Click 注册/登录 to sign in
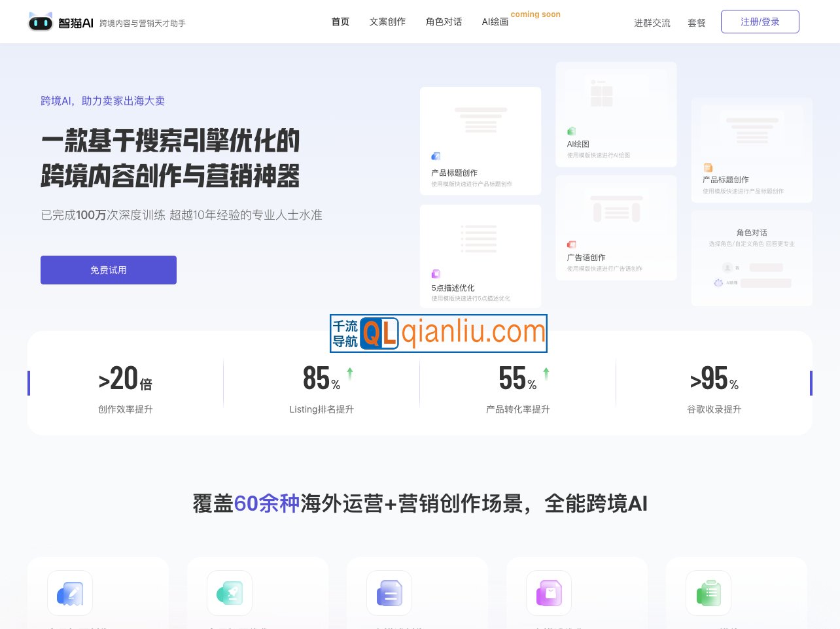This screenshot has width=840, height=629. [760, 22]
